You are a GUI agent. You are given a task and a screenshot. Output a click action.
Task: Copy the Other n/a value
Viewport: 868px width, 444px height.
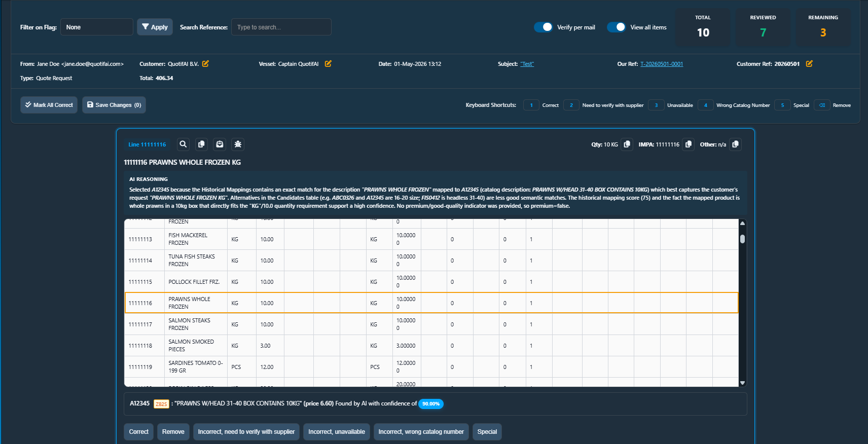(x=736, y=144)
